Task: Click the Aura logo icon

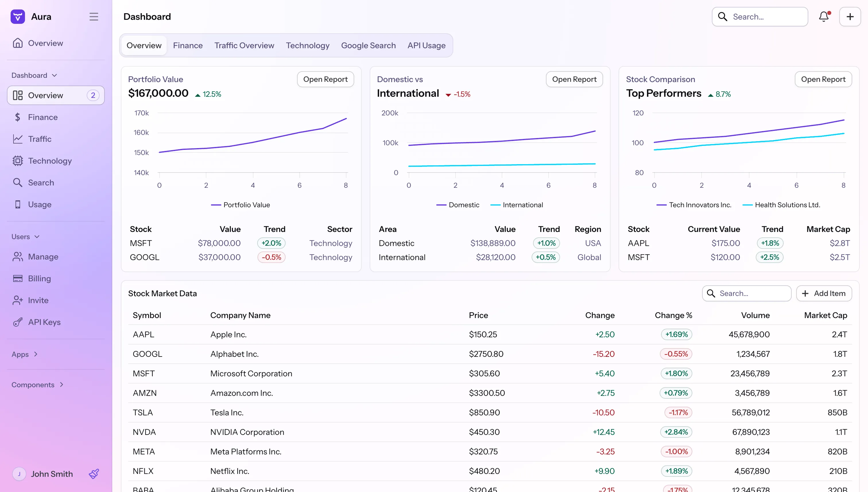Action: 18,17
